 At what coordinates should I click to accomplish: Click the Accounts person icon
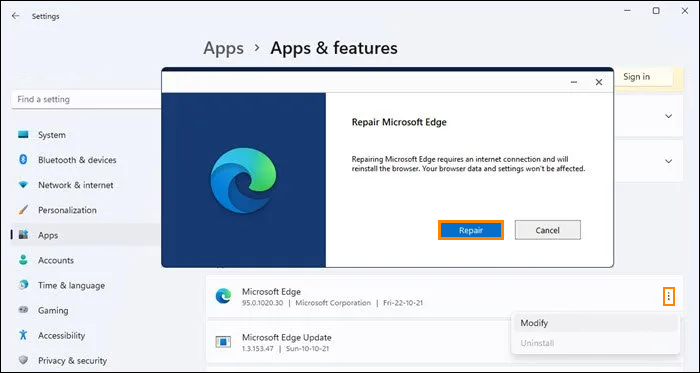(23, 260)
